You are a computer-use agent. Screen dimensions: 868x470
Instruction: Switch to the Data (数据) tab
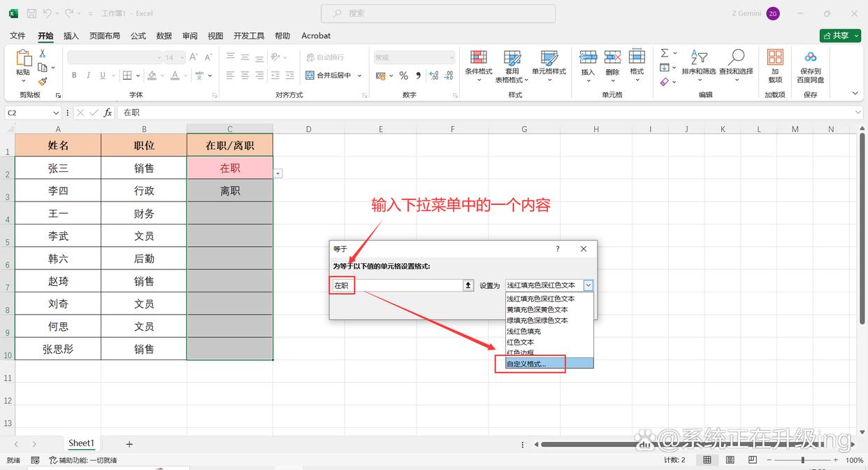[x=164, y=36]
